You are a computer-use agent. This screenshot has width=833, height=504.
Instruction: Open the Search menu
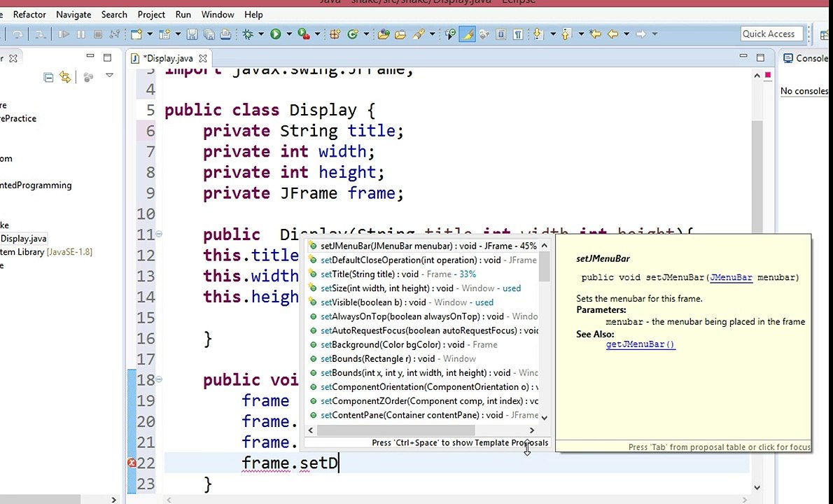114,14
